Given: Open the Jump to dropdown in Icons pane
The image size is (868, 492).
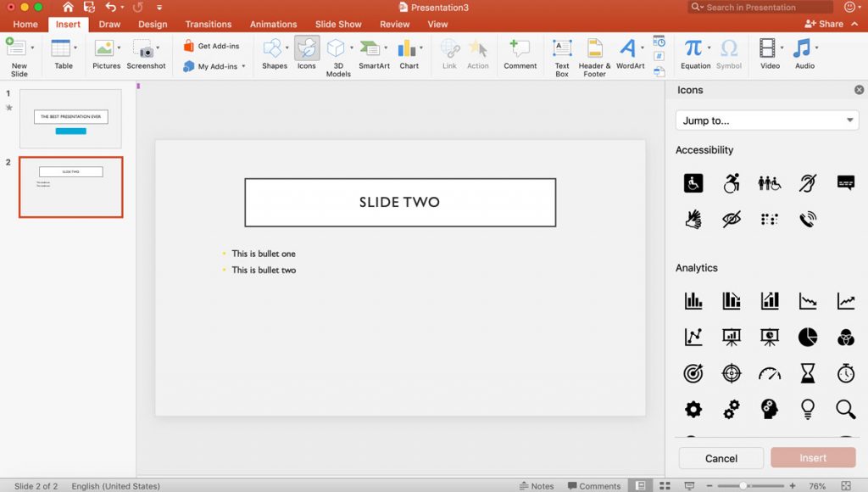Looking at the screenshot, I should point(766,120).
